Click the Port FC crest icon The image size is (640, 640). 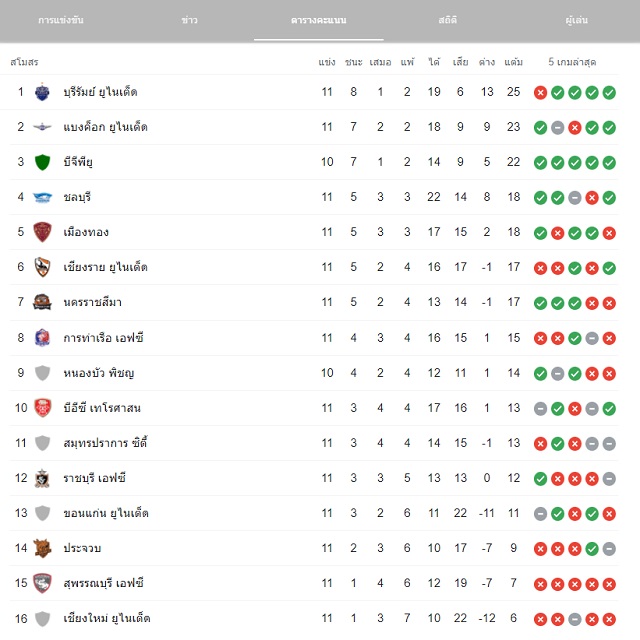[x=42, y=338]
